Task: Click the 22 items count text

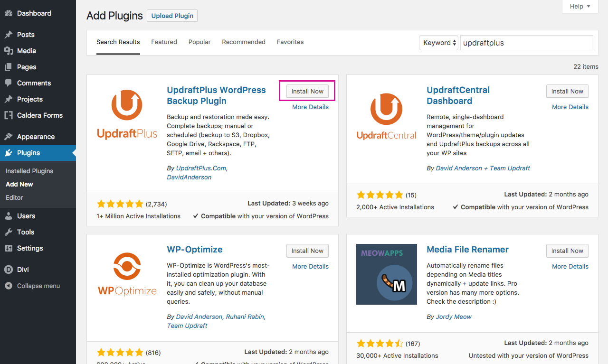Action: pos(586,66)
